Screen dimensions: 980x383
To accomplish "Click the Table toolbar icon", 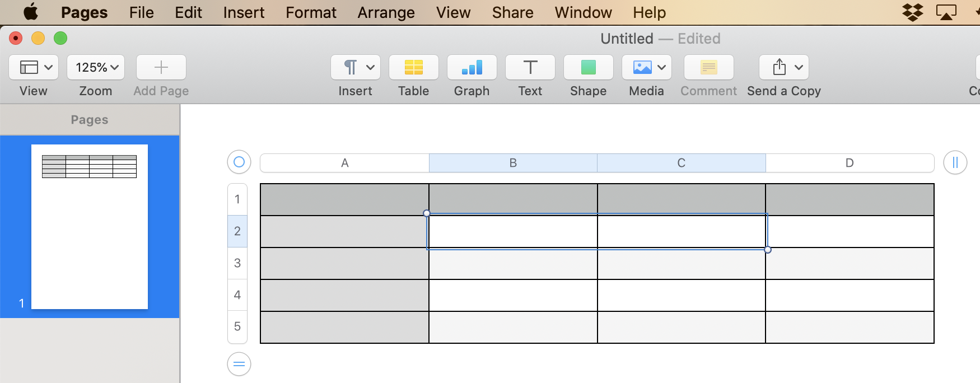I will [x=413, y=68].
